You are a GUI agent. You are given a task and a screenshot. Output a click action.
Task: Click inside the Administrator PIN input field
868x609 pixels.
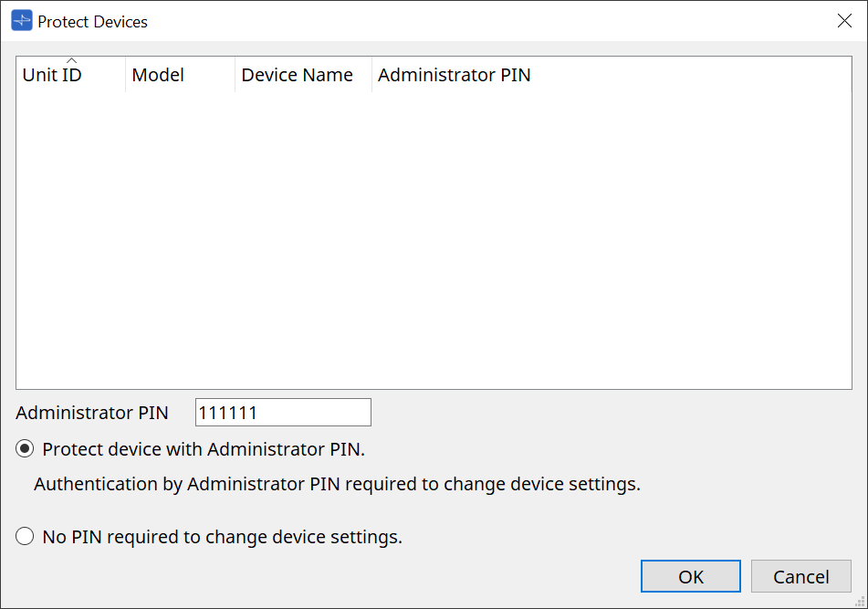[283, 412]
